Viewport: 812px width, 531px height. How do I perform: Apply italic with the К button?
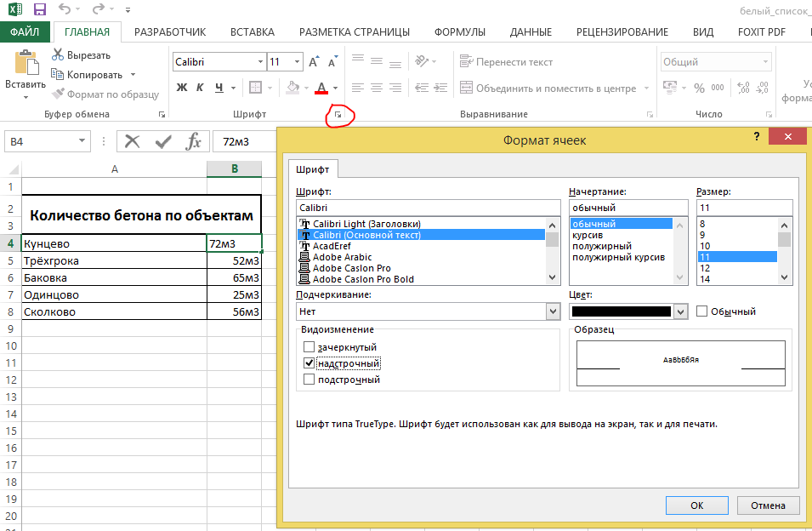pyautogui.click(x=201, y=88)
